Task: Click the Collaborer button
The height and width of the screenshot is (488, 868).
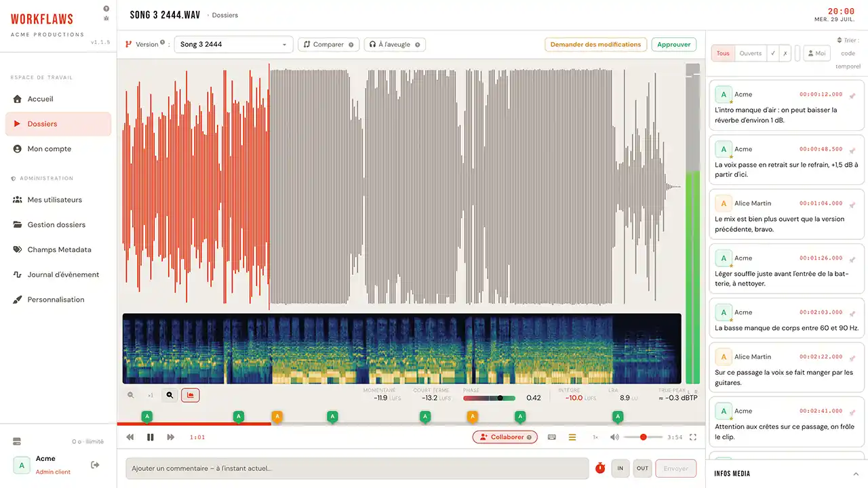Action: tap(505, 437)
